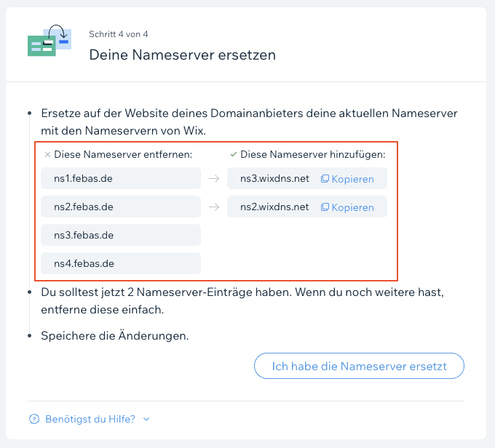This screenshot has width=495, height=448.
Task: Click Ich habe die Nameserver ersetzt button
Action: click(359, 366)
